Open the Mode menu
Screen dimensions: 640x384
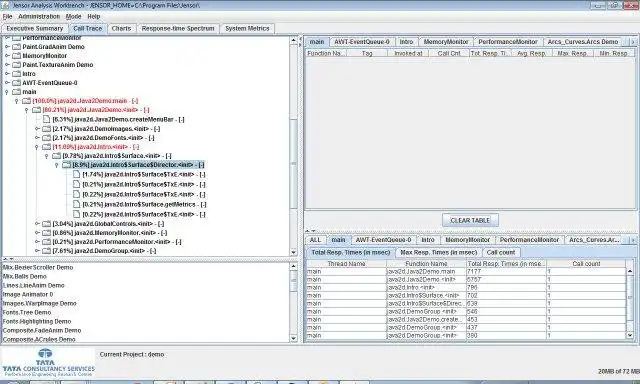pos(73,17)
